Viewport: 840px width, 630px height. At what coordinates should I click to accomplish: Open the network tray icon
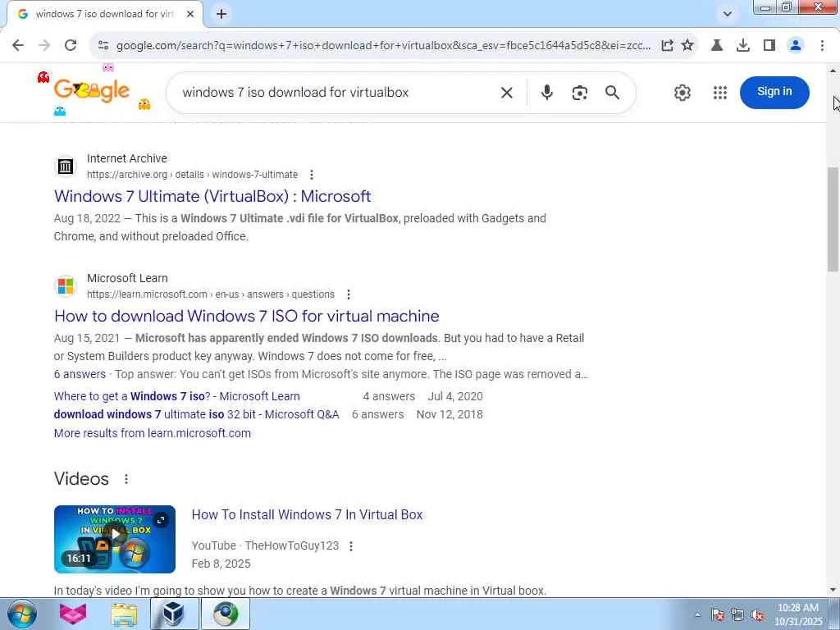[737, 615]
